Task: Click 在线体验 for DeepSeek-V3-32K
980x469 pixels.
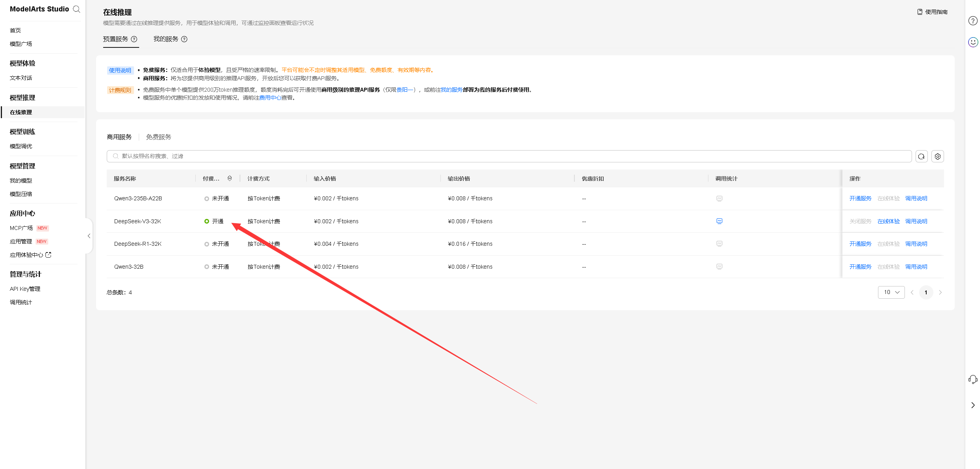Action: tap(888, 221)
